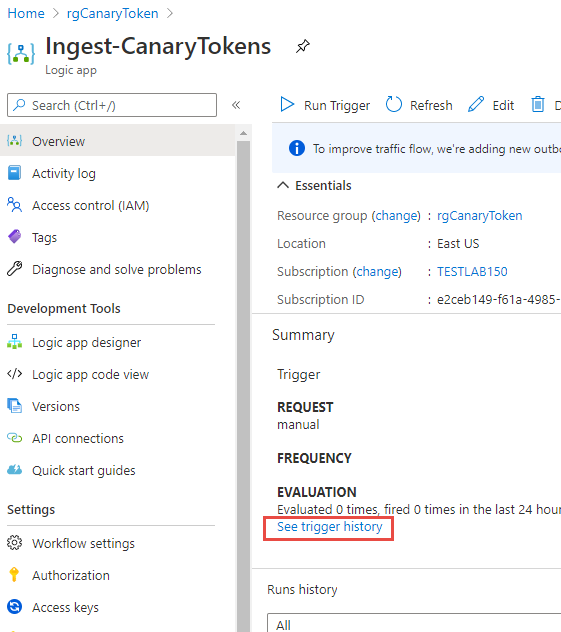Click the Access control people icon
The width and height of the screenshot is (561, 632).
coord(15,204)
